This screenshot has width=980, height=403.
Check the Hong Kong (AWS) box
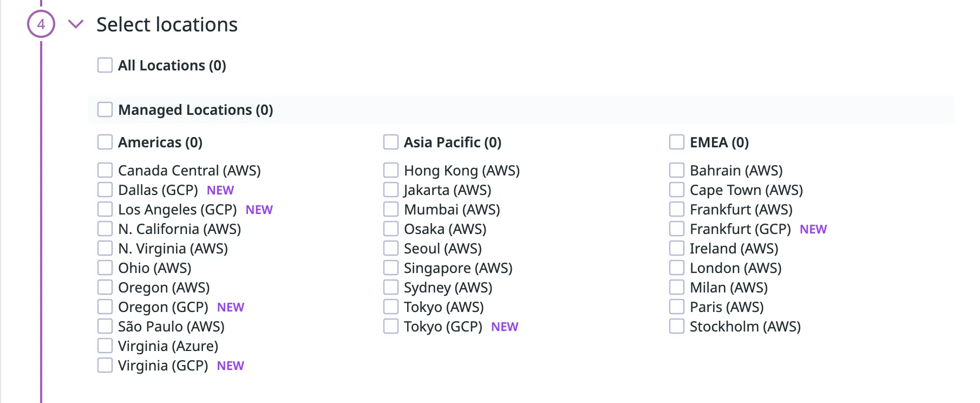(391, 171)
